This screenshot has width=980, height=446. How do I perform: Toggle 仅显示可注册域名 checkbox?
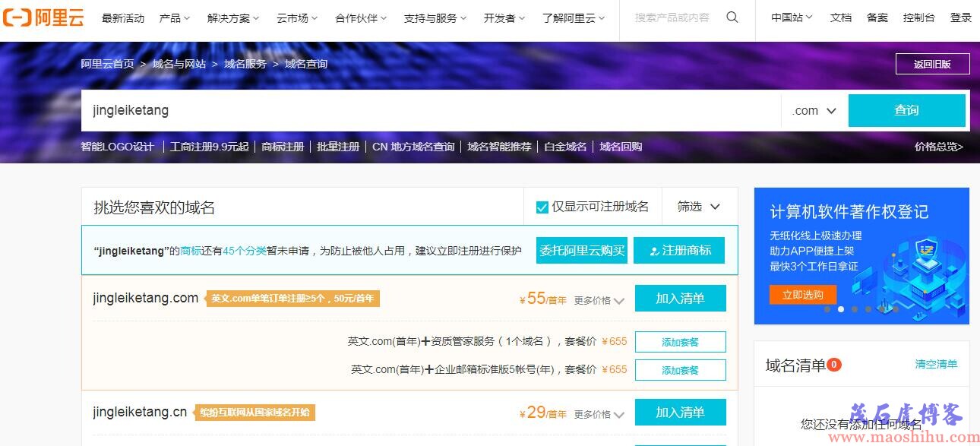[542, 207]
